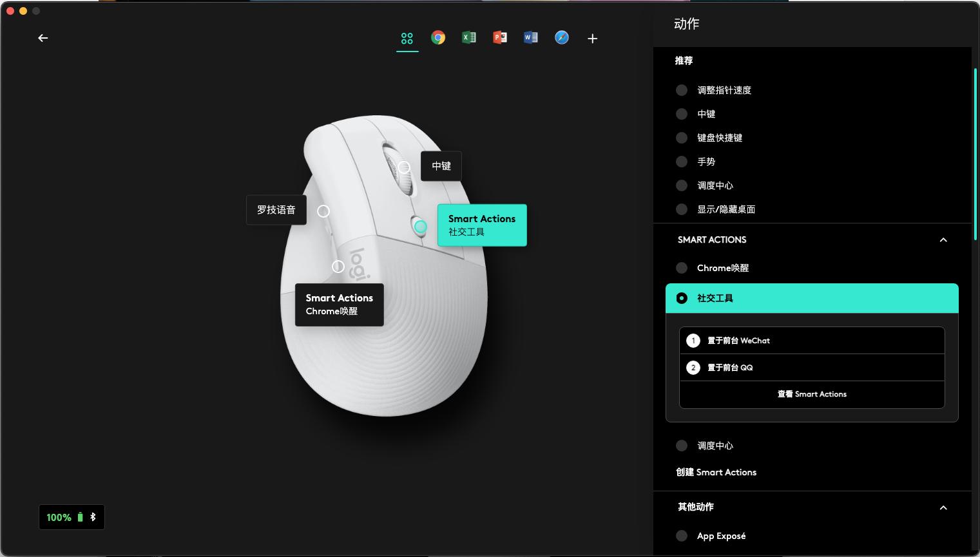Select the PowerPoint application icon

pyautogui.click(x=499, y=37)
